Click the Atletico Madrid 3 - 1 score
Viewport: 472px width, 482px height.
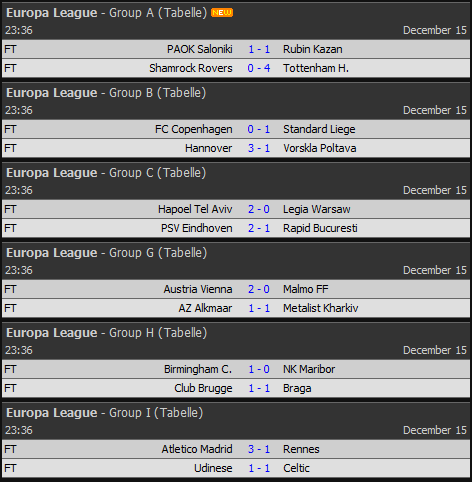(x=259, y=449)
